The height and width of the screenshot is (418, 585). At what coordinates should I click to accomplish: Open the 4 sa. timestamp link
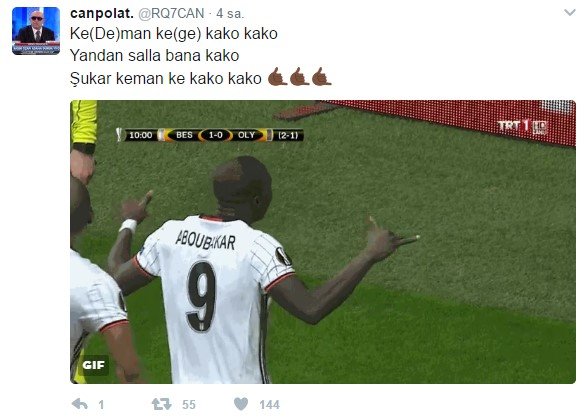(230, 14)
